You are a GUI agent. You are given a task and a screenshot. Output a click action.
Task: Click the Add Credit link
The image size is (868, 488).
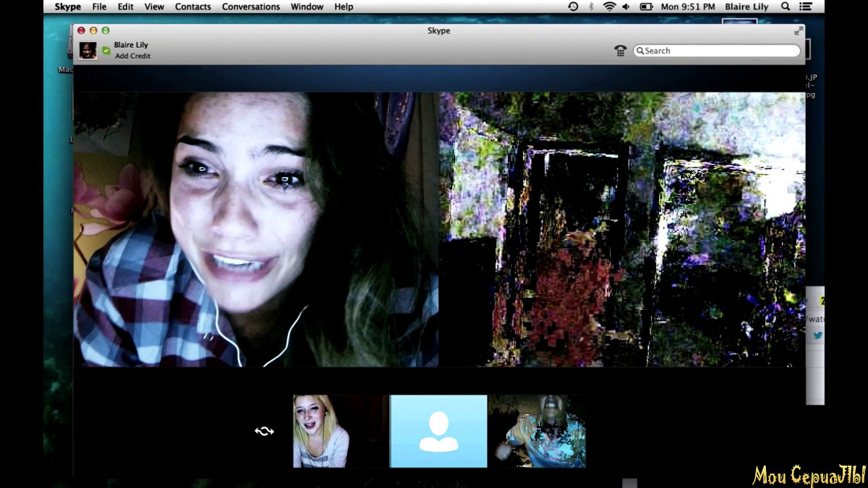[x=132, y=56]
